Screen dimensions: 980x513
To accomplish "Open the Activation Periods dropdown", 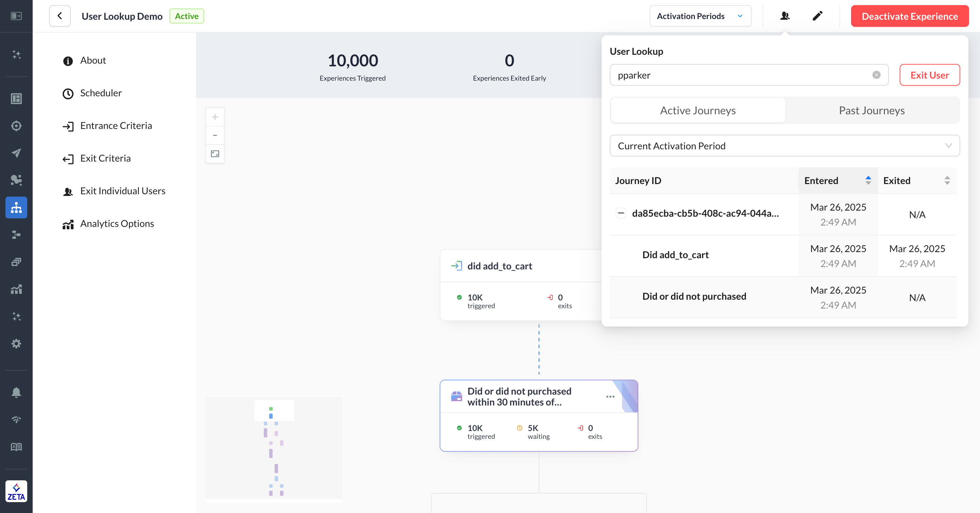I will [700, 16].
